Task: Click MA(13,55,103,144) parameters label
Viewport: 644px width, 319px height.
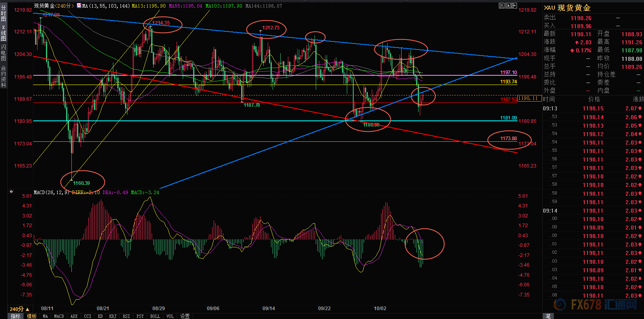Action: click(106, 6)
